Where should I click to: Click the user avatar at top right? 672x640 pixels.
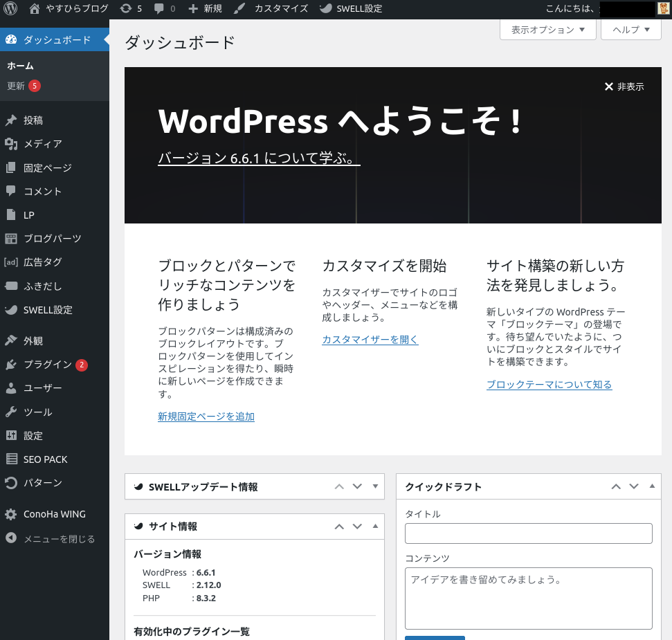click(663, 9)
